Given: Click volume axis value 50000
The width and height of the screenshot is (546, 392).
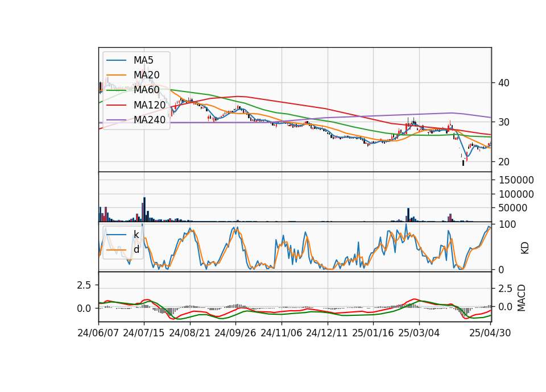Looking at the screenshot, I should 513,208.
